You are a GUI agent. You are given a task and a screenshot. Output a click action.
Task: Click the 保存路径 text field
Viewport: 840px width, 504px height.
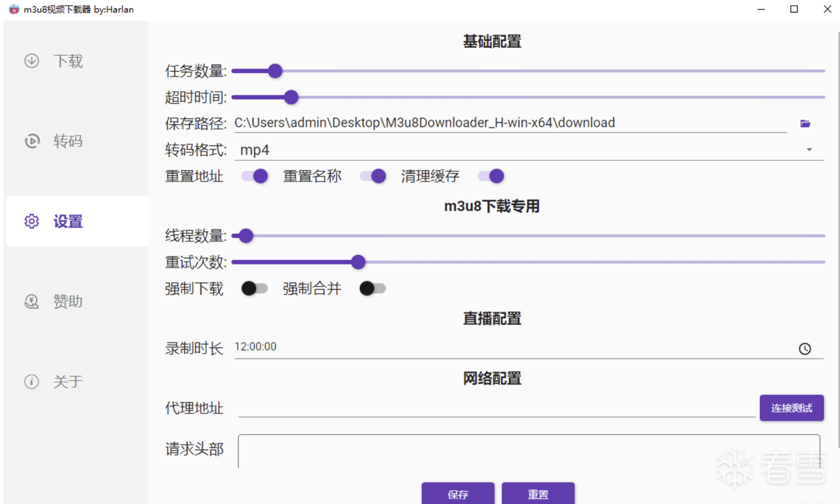[511, 123]
